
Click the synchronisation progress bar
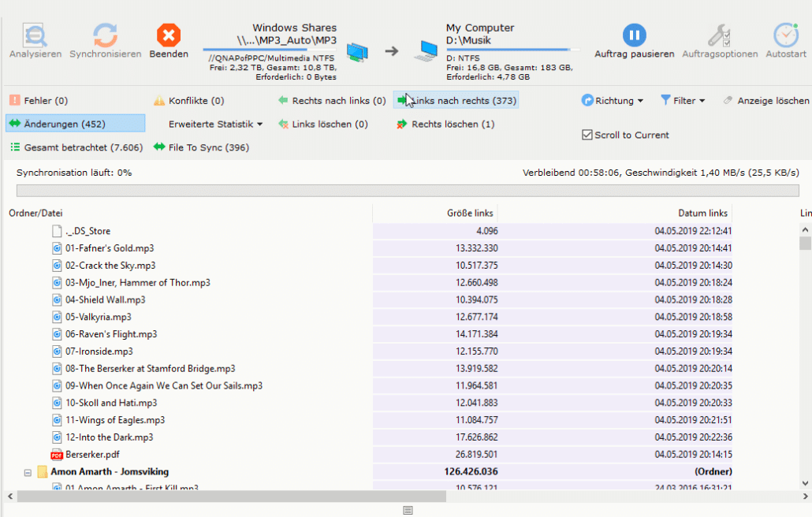click(407, 191)
